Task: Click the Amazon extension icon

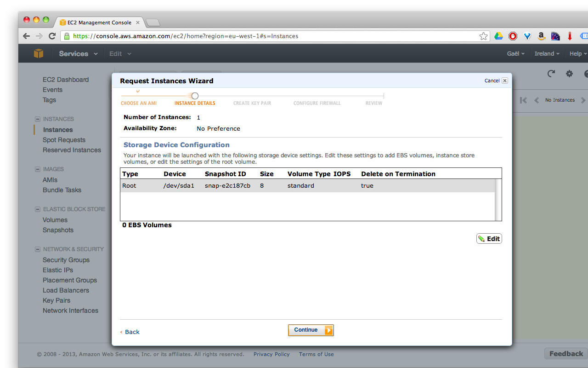Action: click(541, 35)
